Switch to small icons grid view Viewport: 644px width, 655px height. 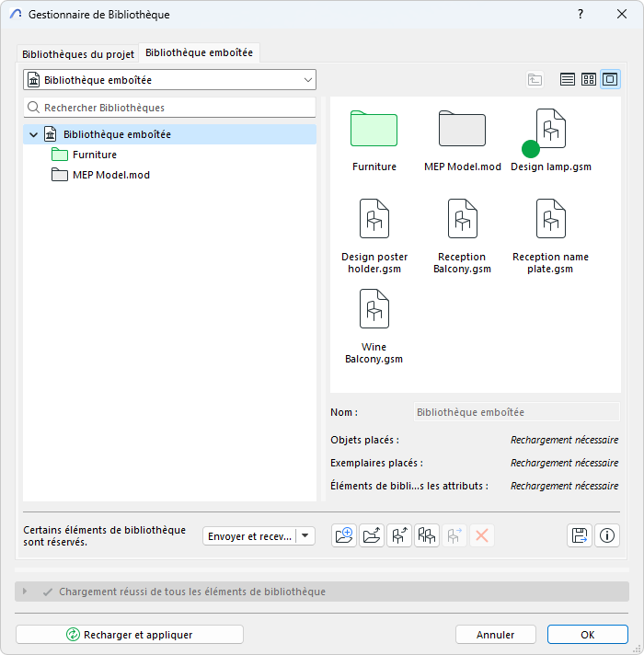(589, 79)
